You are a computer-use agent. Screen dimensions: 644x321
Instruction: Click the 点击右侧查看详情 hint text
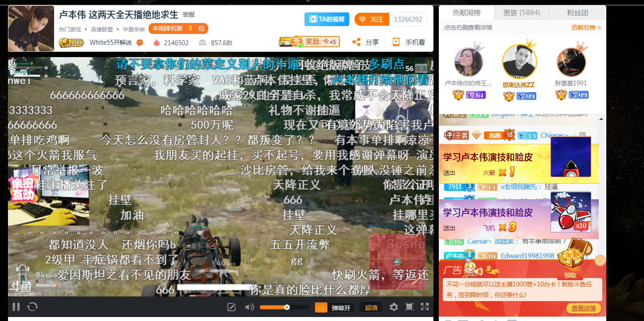pyautogui.click(x=468, y=27)
